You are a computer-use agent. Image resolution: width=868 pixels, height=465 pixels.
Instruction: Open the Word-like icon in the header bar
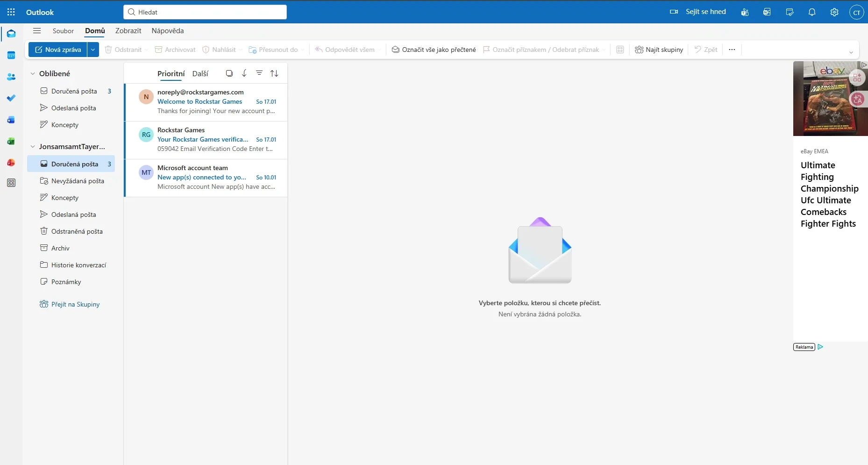coord(767,12)
